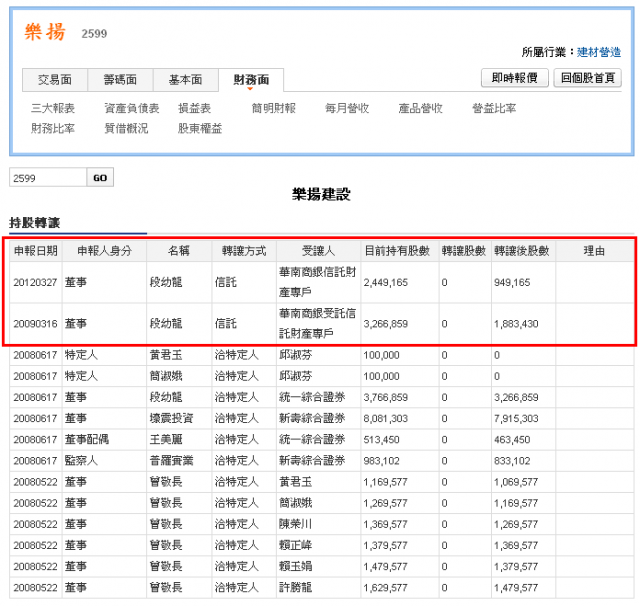Viewport: 640px width, 606px height.
Task: Select the 基本面 tab
Action: (185, 80)
